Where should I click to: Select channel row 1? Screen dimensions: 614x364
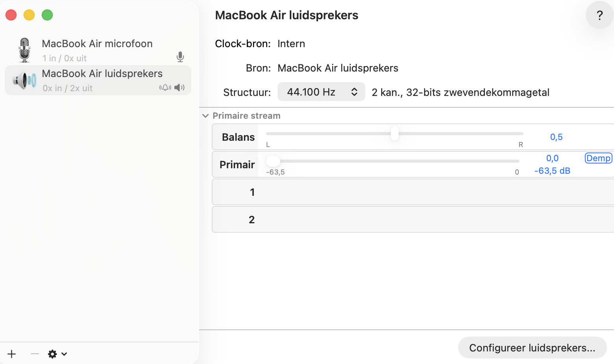pos(412,192)
